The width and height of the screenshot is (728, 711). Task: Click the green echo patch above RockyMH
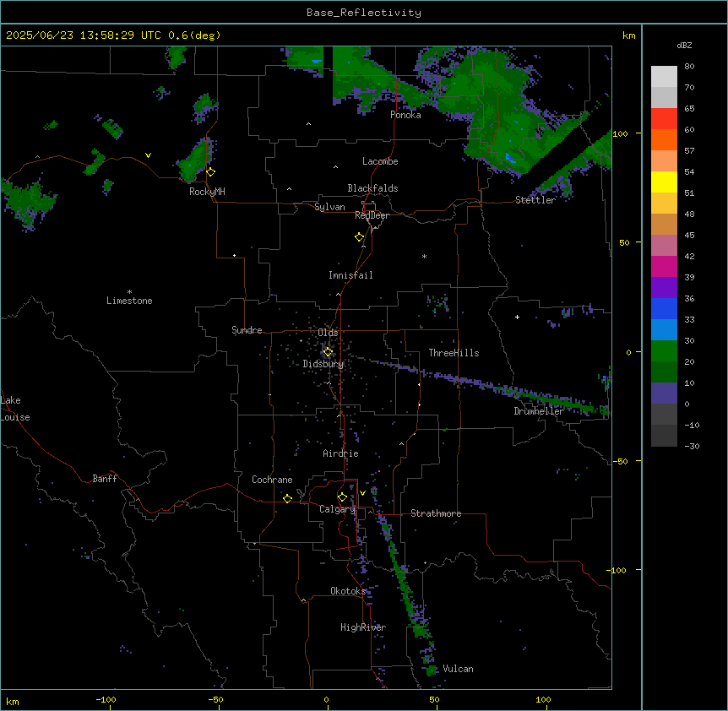click(195, 160)
